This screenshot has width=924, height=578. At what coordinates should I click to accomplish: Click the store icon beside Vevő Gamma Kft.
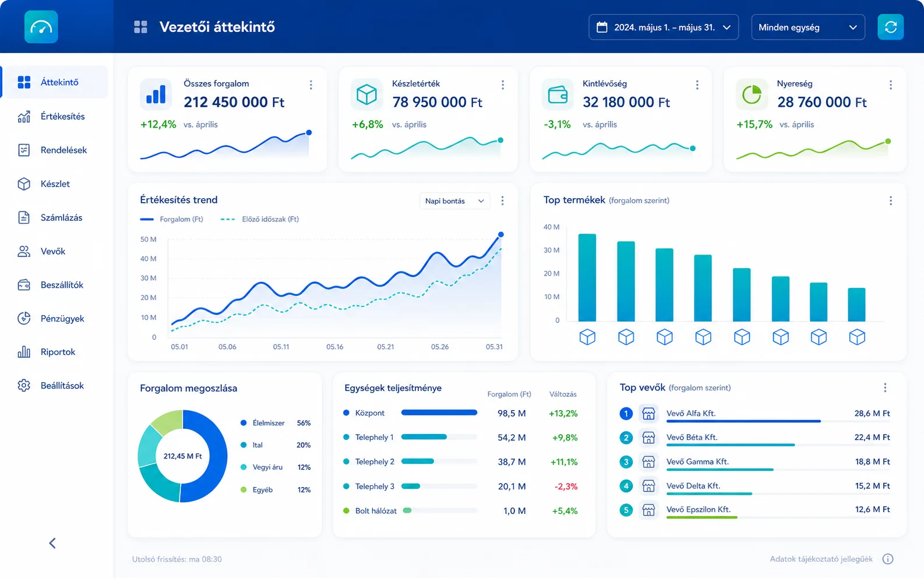(648, 462)
